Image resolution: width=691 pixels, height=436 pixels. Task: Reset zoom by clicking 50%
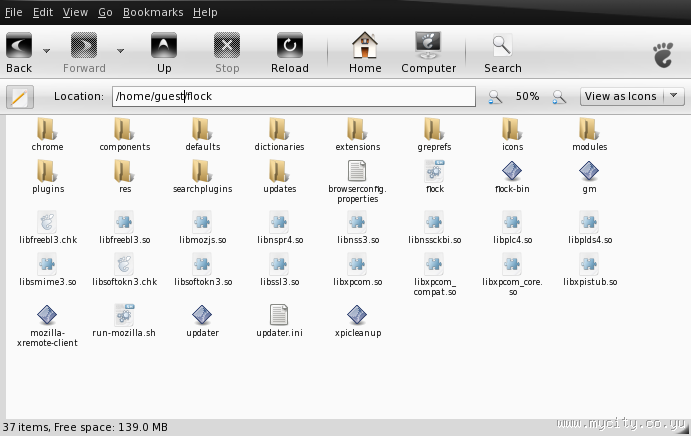[527, 96]
